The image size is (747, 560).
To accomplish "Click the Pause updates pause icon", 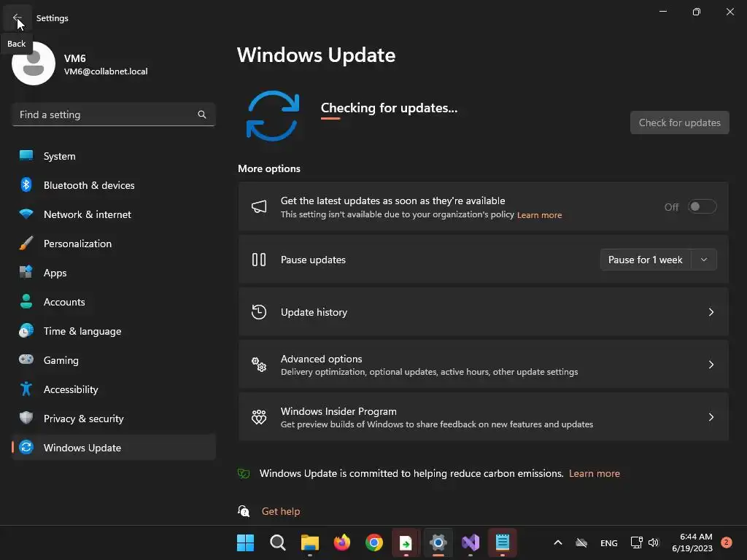I will point(259,260).
